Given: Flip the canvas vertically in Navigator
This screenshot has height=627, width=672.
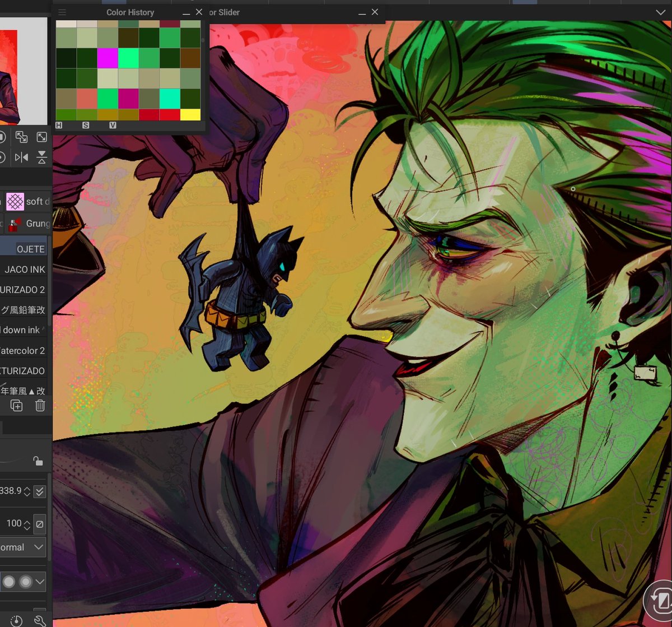Looking at the screenshot, I should tap(42, 157).
